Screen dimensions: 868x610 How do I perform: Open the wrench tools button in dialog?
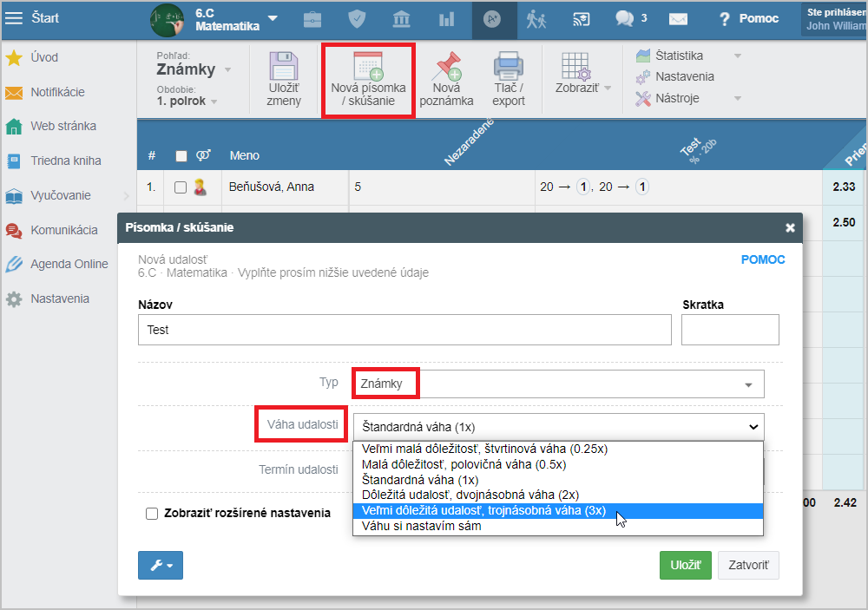click(x=161, y=565)
